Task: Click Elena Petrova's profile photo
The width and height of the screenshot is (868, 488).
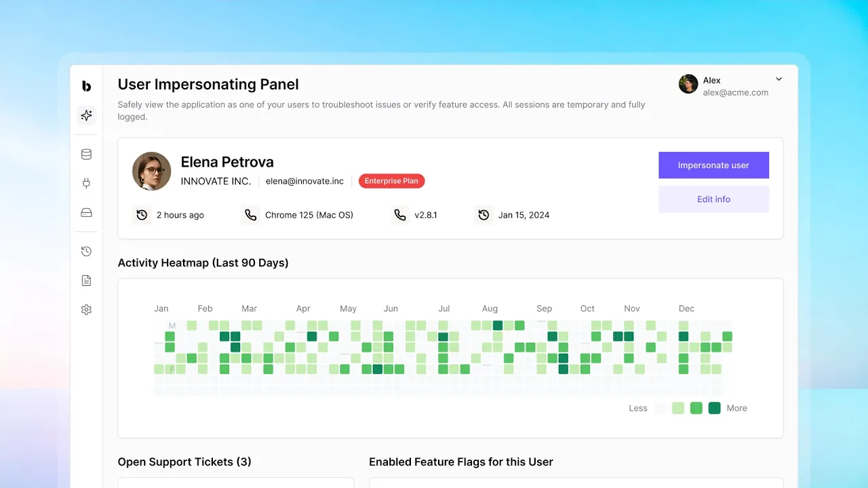Action: [151, 171]
